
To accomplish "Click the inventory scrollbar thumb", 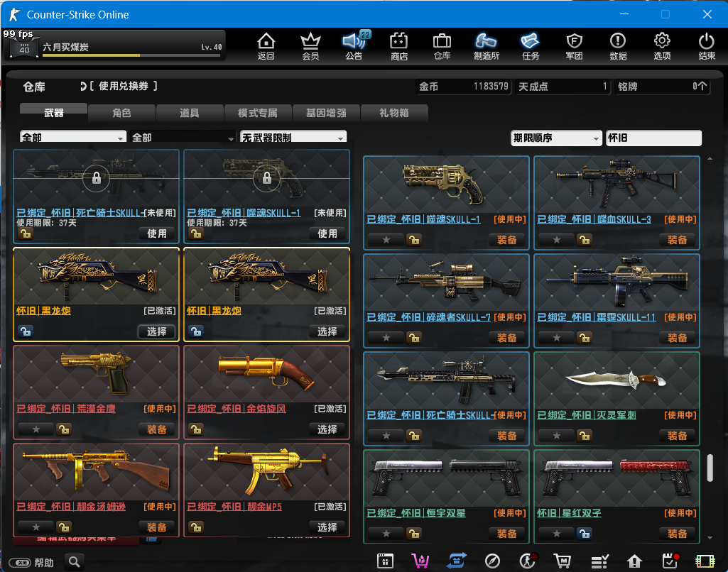I will [710, 468].
